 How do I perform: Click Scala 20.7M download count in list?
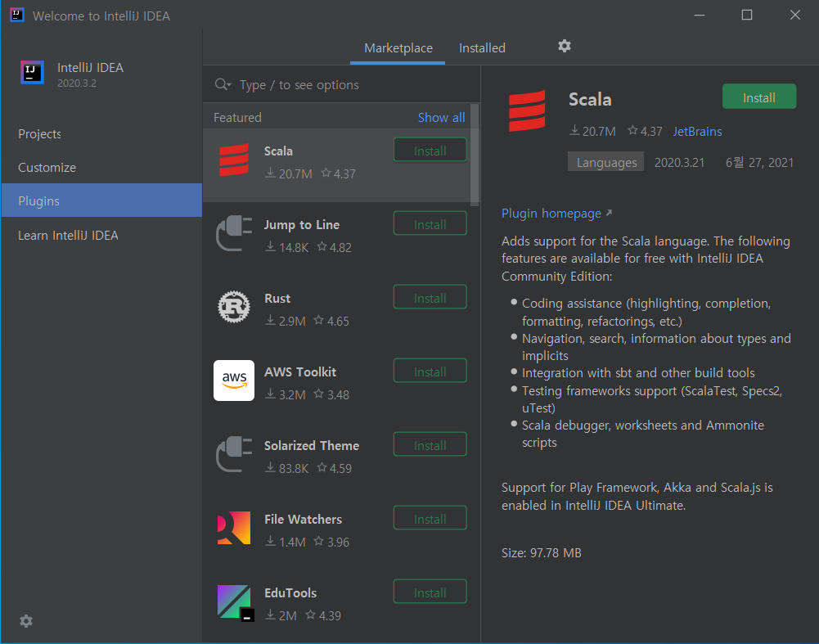tap(289, 174)
